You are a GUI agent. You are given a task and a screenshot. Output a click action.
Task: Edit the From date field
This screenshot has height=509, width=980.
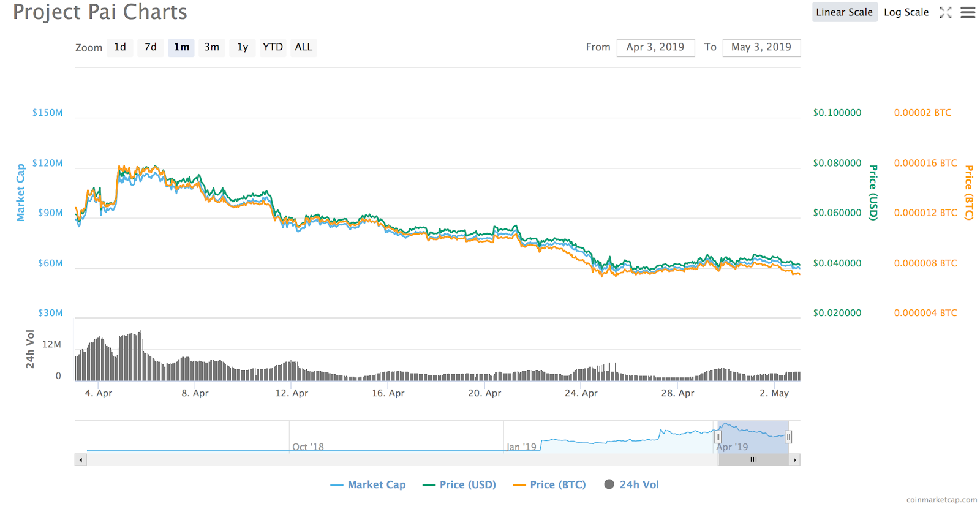655,47
